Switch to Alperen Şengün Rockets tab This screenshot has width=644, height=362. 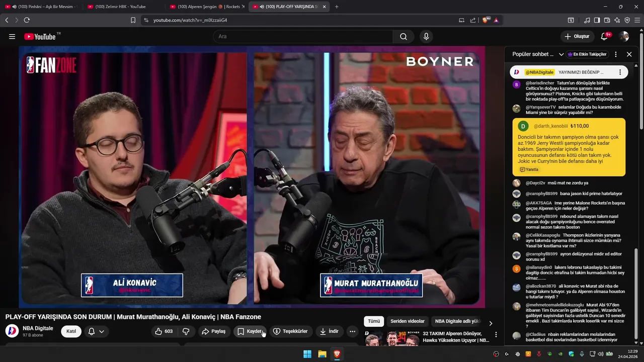206,7
